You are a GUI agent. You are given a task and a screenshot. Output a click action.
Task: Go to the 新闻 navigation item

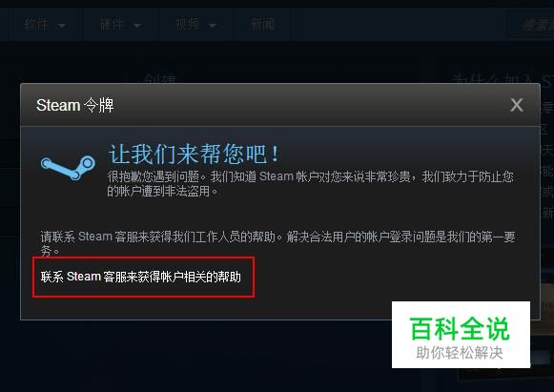(x=262, y=25)
